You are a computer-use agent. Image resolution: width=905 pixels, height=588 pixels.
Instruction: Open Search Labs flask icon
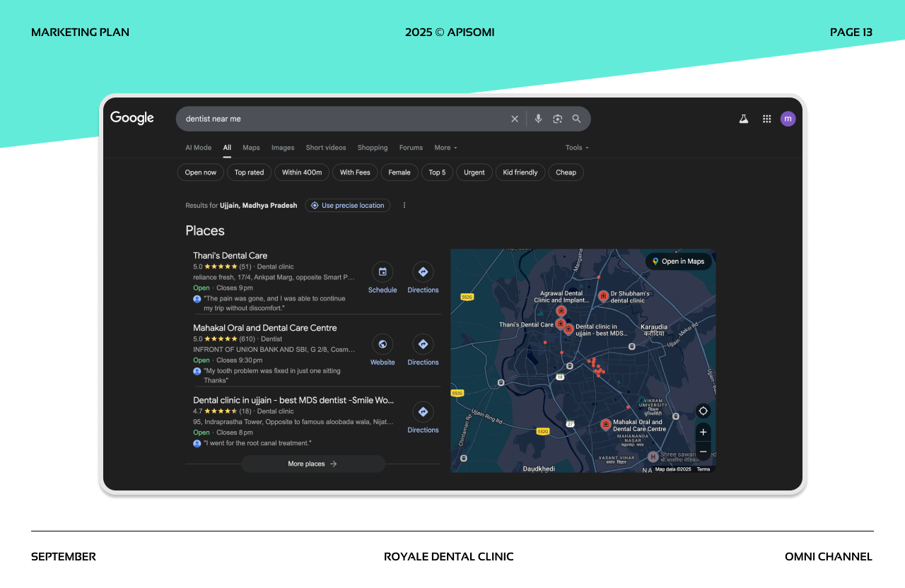coord(744,119)
